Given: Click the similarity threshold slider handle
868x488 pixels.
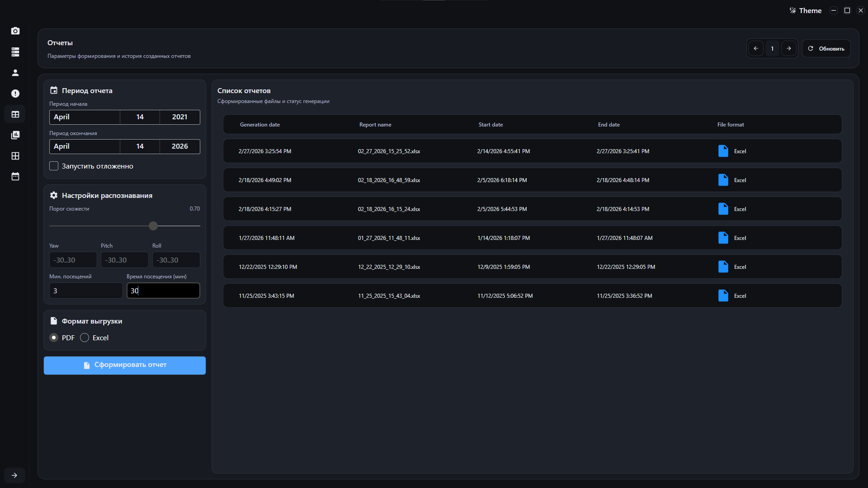Looking at the screenshot, I should [x=153, y=226].
